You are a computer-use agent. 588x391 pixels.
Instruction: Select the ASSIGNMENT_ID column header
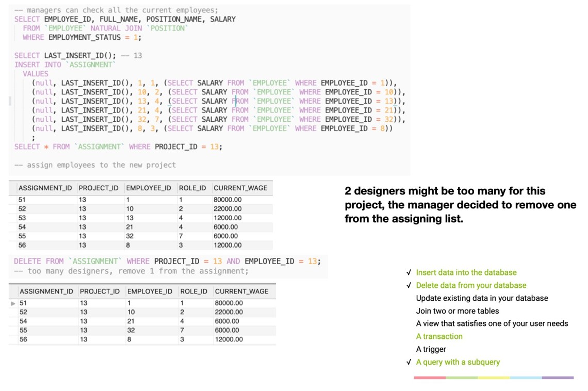coord(46,188)
